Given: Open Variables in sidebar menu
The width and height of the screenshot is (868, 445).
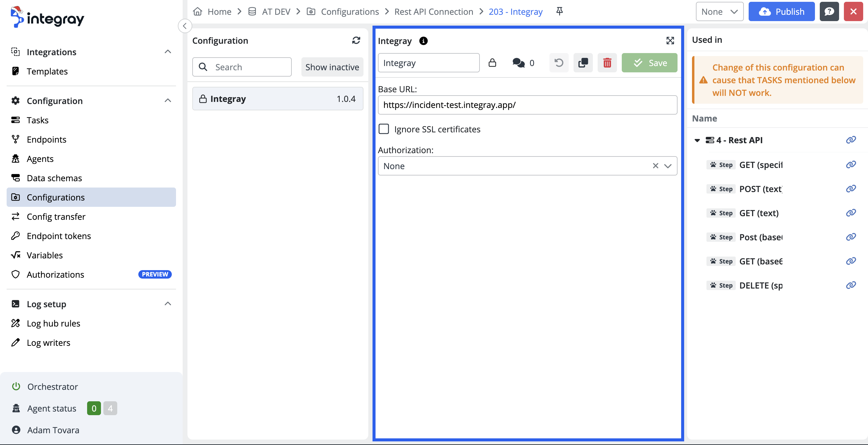Looking at the screenshot, I should pos(45,255).
